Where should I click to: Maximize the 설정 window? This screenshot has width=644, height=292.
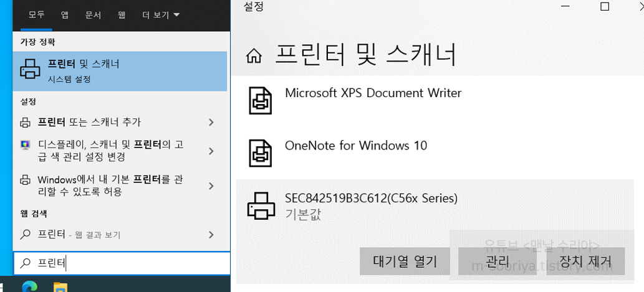605,6
